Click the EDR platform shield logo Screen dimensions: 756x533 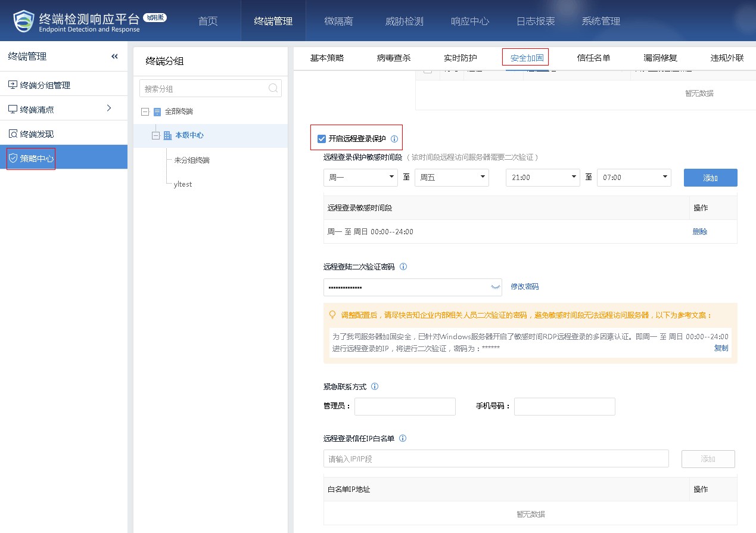tap(24, 21)
